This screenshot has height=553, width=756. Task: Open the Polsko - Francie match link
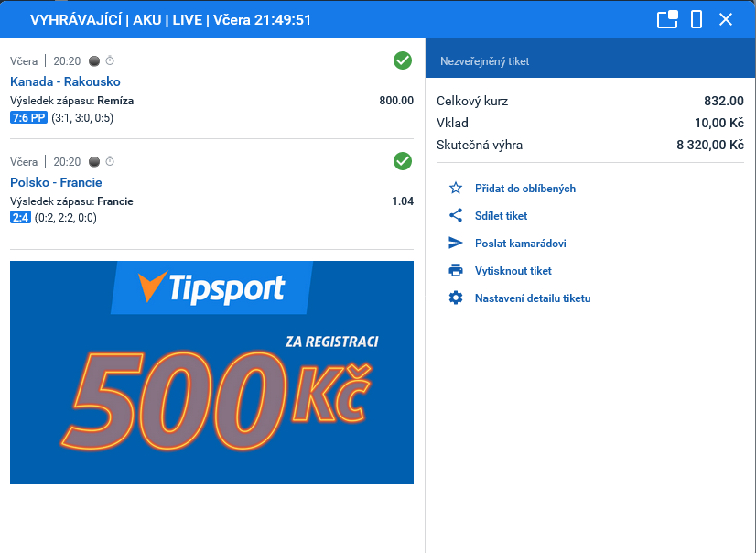click(x=56, y=182)
